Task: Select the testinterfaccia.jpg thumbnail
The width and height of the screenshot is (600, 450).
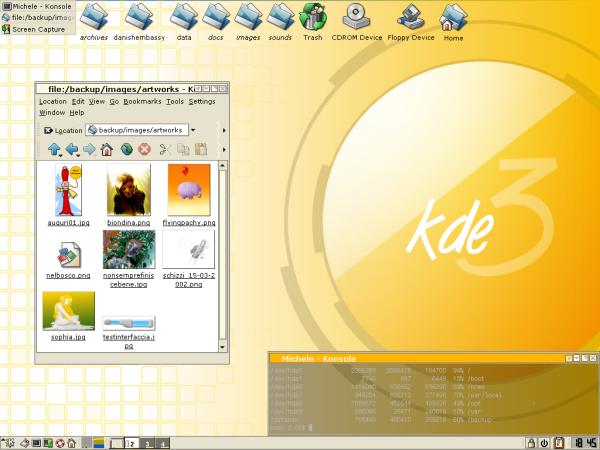Action: 129,323
